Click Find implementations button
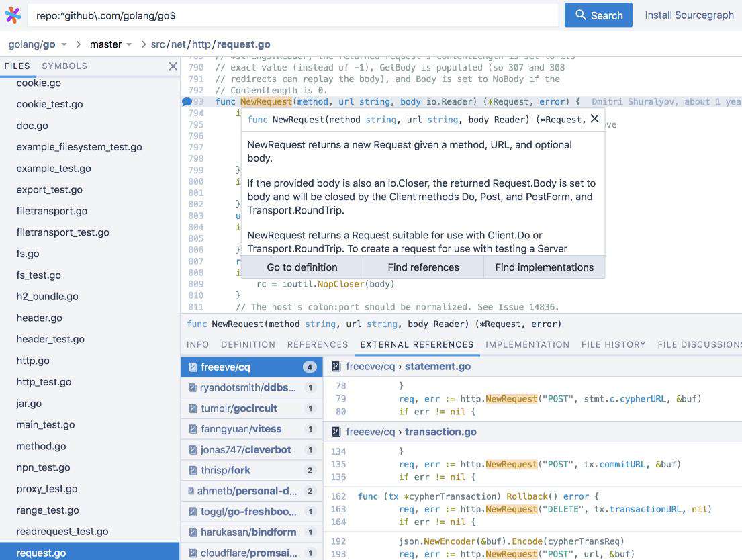 click(544, 267)
